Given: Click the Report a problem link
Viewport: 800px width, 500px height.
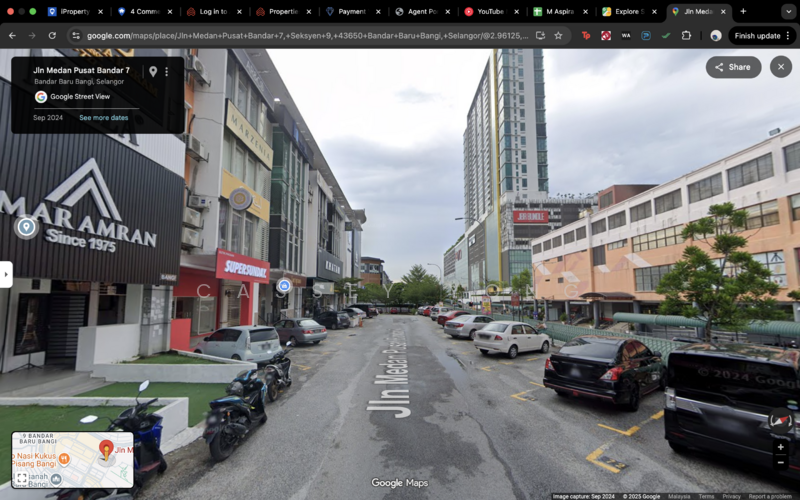Looking at the screenshot, I should pyautogui.click(x=770, y=496).
